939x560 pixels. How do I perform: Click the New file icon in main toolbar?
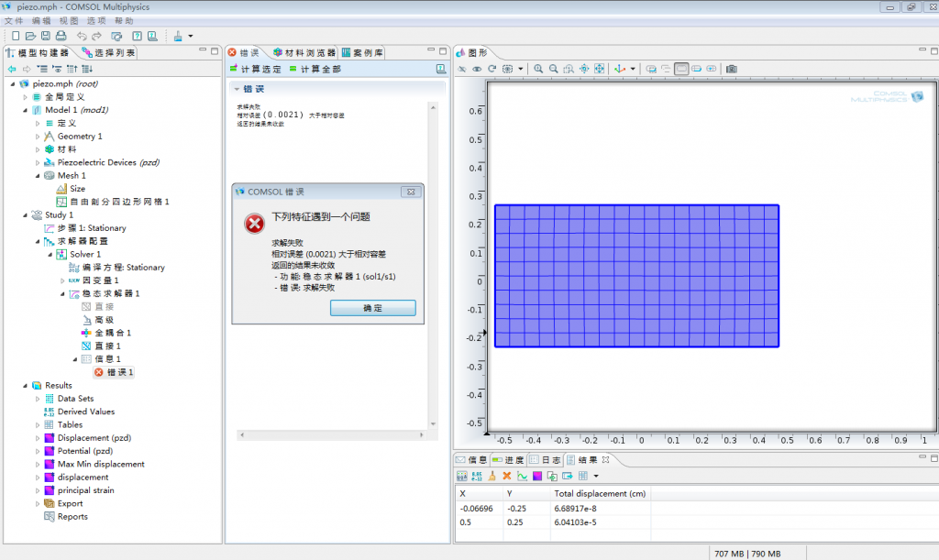click(17, 36)
